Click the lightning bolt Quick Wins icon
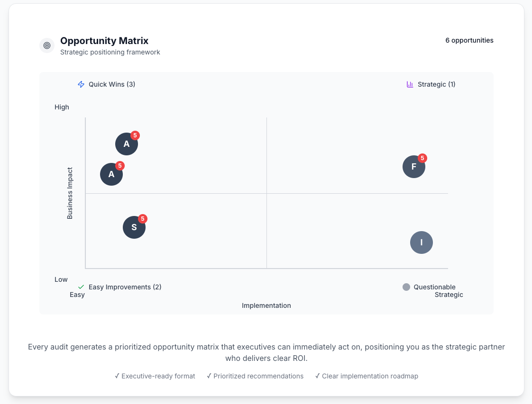 tap(81, 84)
